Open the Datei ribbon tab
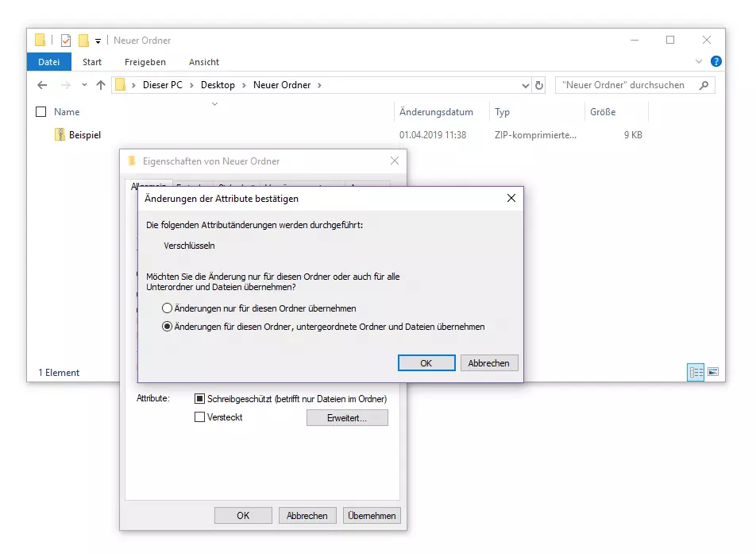The height and width of the screenshot is (554, 756). pos(49,62)
